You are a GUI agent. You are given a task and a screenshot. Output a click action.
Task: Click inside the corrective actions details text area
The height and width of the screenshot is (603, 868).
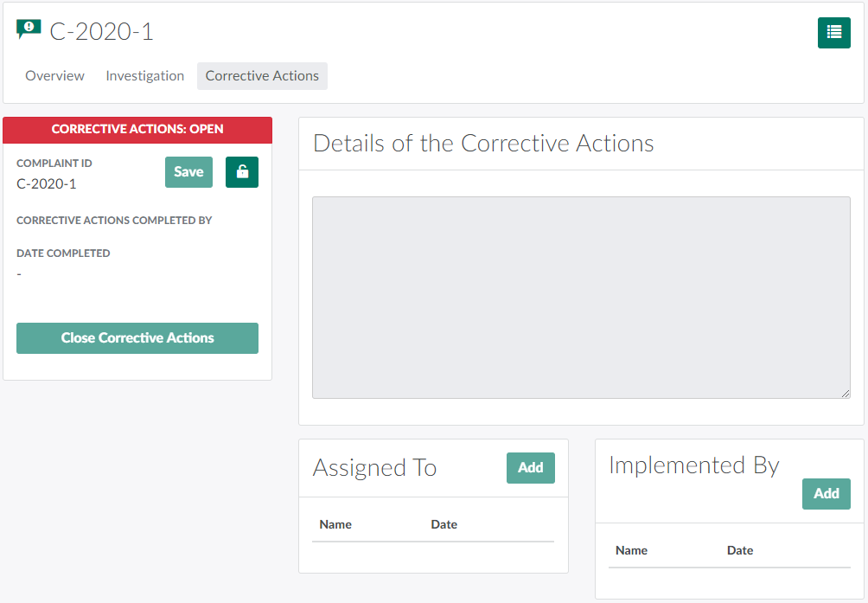[x=581, y=298]
